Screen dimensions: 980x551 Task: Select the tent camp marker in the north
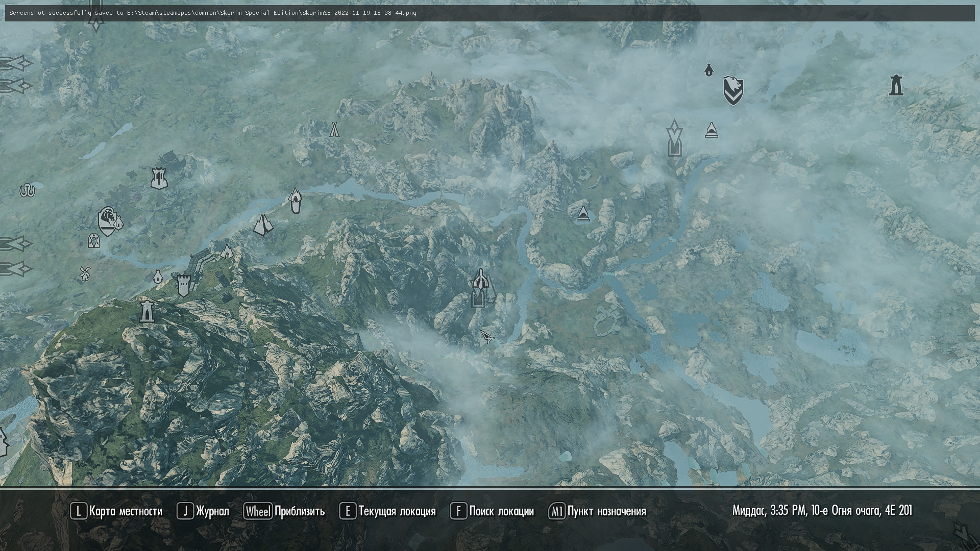click(x=334, y=130)
